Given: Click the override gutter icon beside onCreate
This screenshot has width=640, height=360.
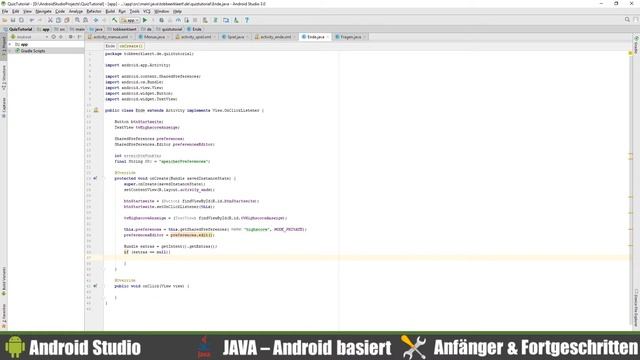Looking at the screenshot, I should [95, 178].
